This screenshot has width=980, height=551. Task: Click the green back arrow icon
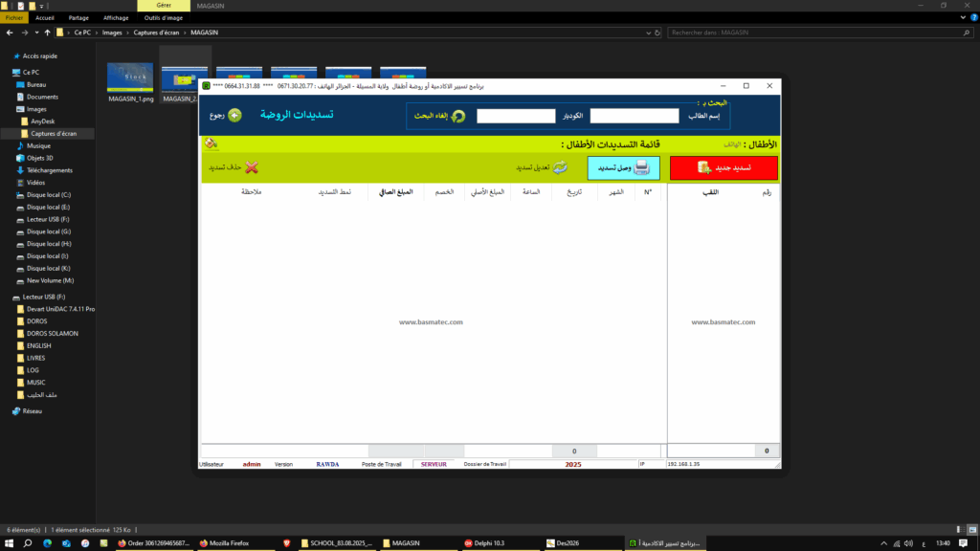pos(234,116)
